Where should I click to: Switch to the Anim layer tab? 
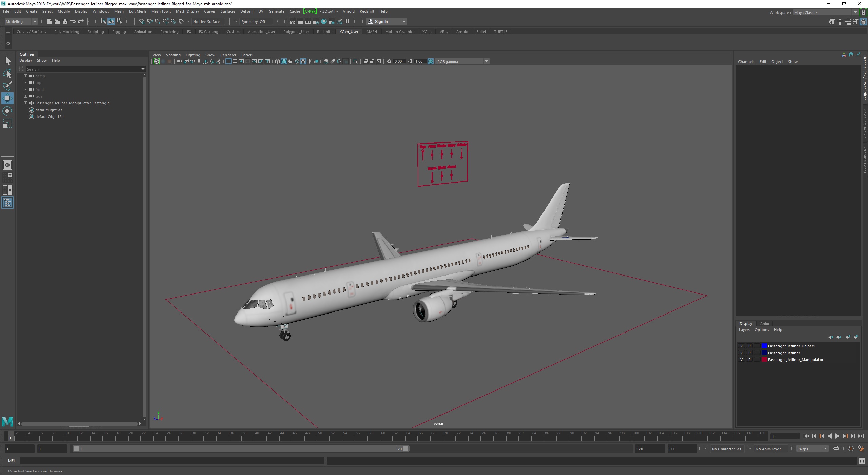[x=764, y=324]
